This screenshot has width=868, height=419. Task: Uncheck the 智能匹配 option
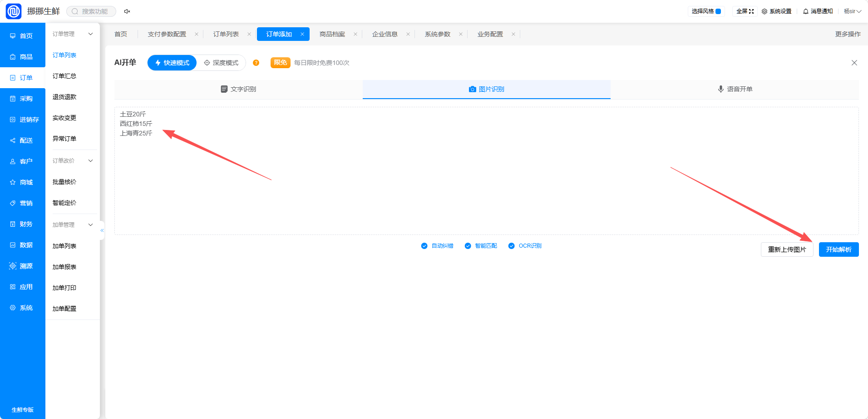coord(468,246)
